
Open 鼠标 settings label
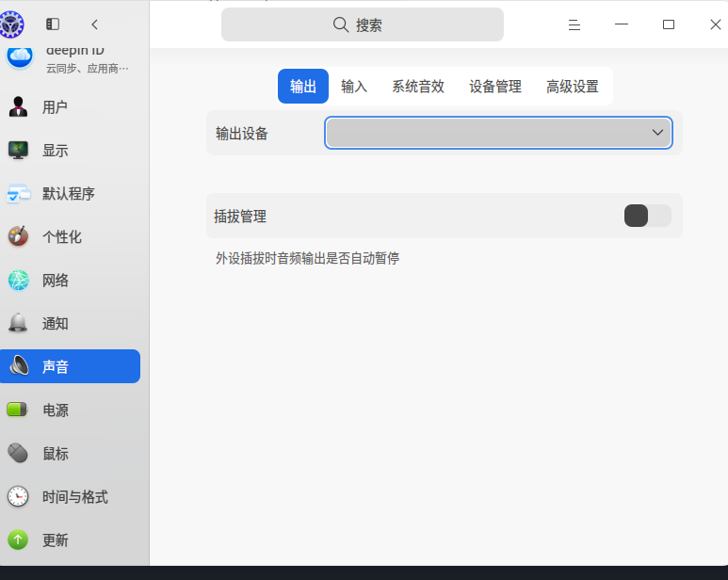click(55, 453)
